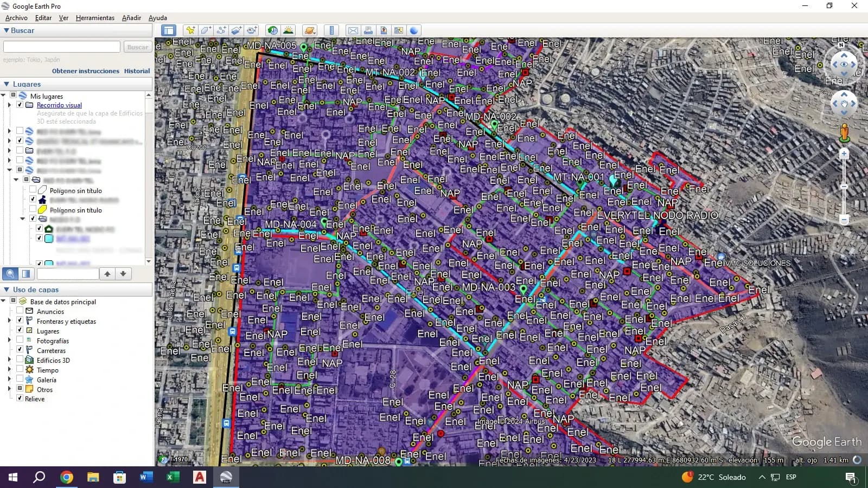The image size is (868, 488).
Task: Open the ruler measuring tool
Action: click(x=331, y=30)
